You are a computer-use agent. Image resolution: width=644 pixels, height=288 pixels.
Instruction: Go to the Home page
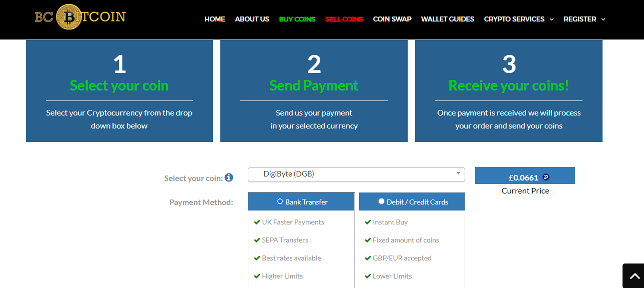pyautogui.click(x=215, y=19)
